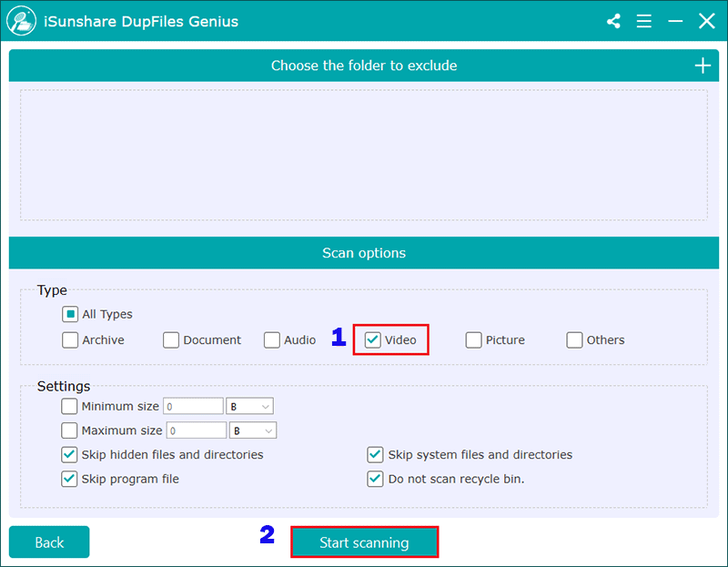This screenshot has width=728, height=567.
Task: Toggle the Minimum size option on
Action: point(70,406)
